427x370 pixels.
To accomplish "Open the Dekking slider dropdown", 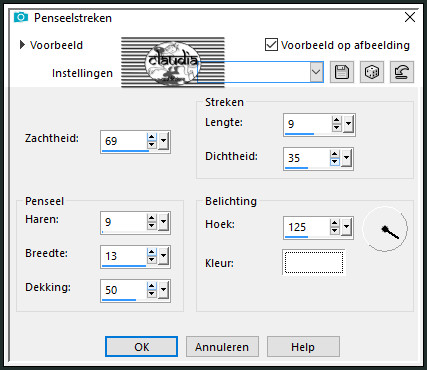I will tap(163, 290).
